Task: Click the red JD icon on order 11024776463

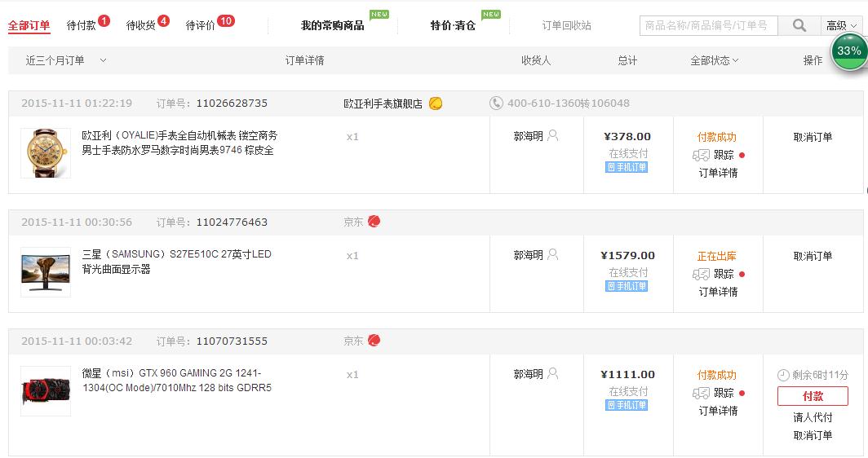Action: click(374, 222)
